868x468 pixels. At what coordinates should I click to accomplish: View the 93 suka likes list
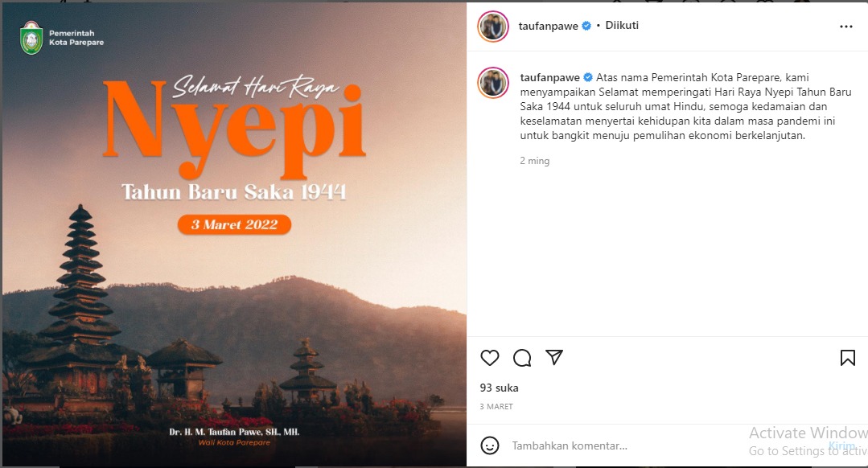(500, 388)
